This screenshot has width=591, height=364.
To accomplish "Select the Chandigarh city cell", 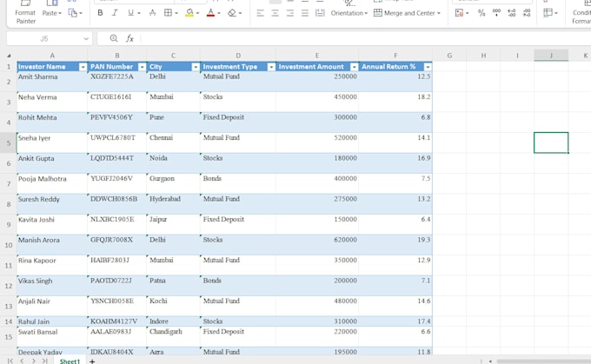I will point(173,336).
